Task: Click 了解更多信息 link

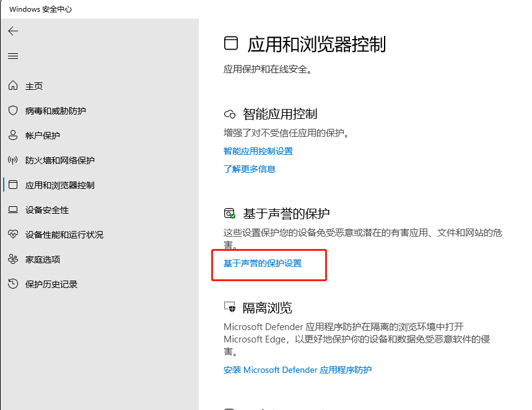Action: [250, 169]
